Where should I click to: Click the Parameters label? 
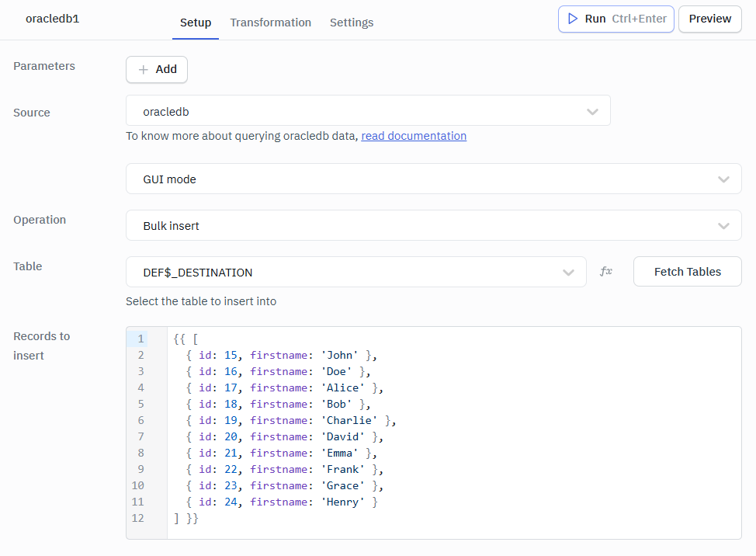click(x=44, y=66)
